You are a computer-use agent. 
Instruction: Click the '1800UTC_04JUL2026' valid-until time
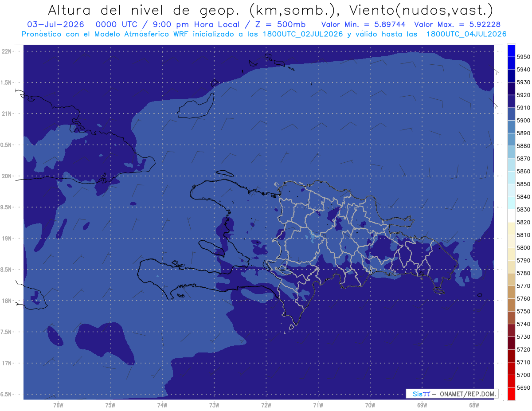point(466,34)
